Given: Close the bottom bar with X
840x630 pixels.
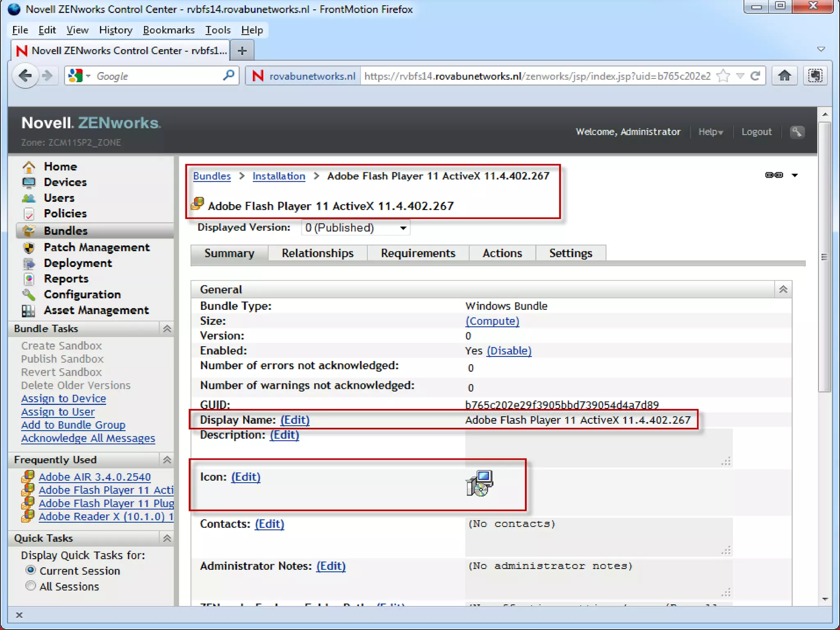Looking at the screenshot, I should 19,615.
